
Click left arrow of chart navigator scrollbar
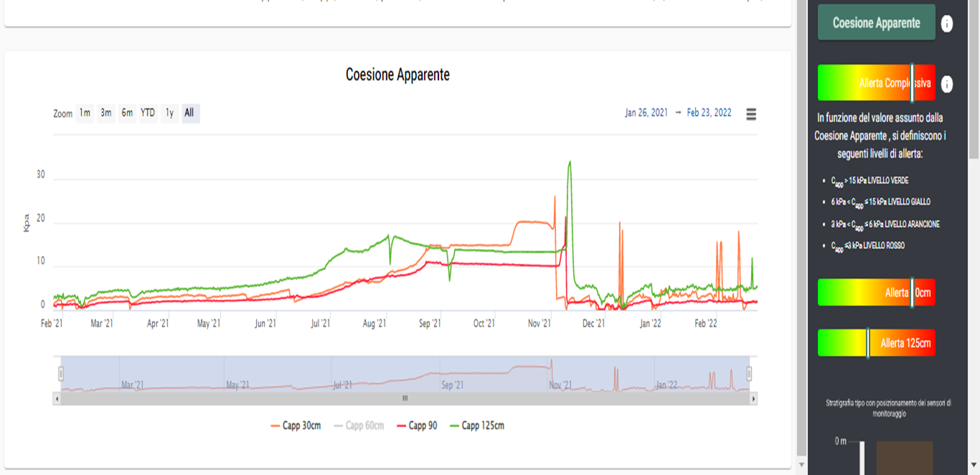[57, 398]
